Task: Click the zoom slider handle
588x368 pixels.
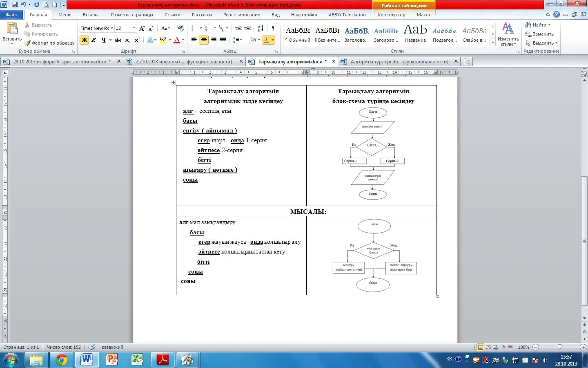Action: click(559, 347)
